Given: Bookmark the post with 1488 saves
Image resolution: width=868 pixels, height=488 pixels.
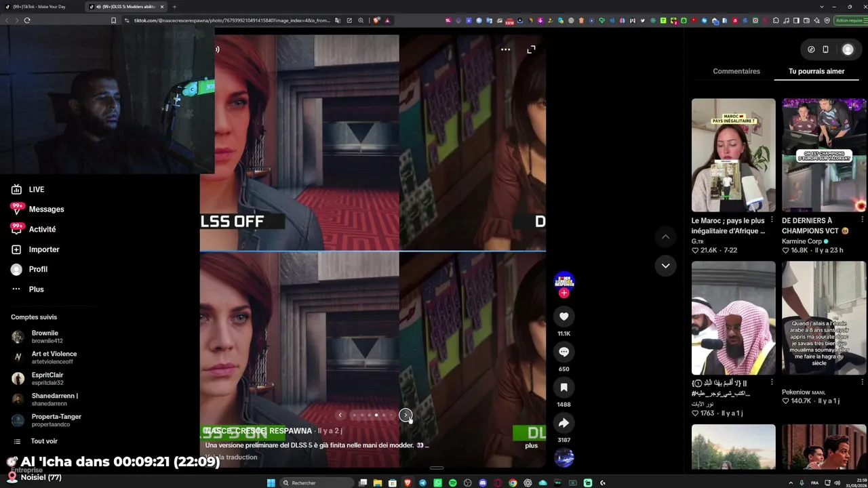Looking at the screenshot, I should [x=564, y=387].
